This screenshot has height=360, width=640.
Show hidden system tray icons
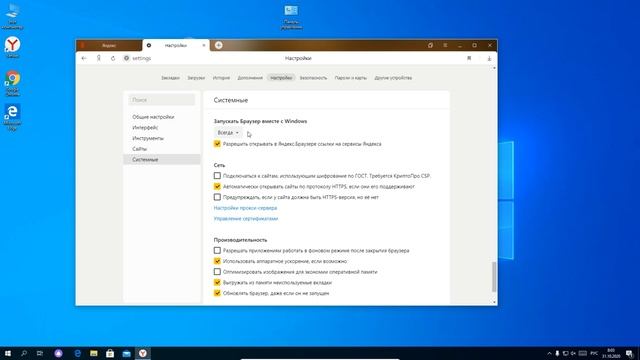[x=549, y=353]
